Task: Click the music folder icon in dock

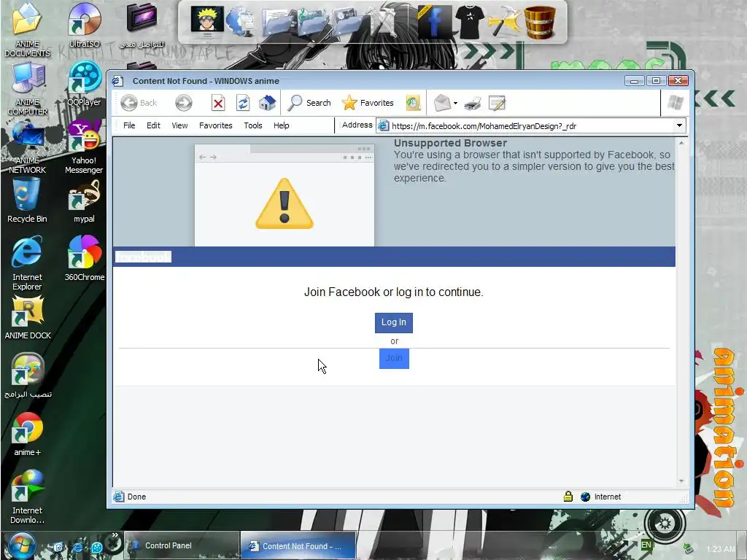Action: point(312,21)
